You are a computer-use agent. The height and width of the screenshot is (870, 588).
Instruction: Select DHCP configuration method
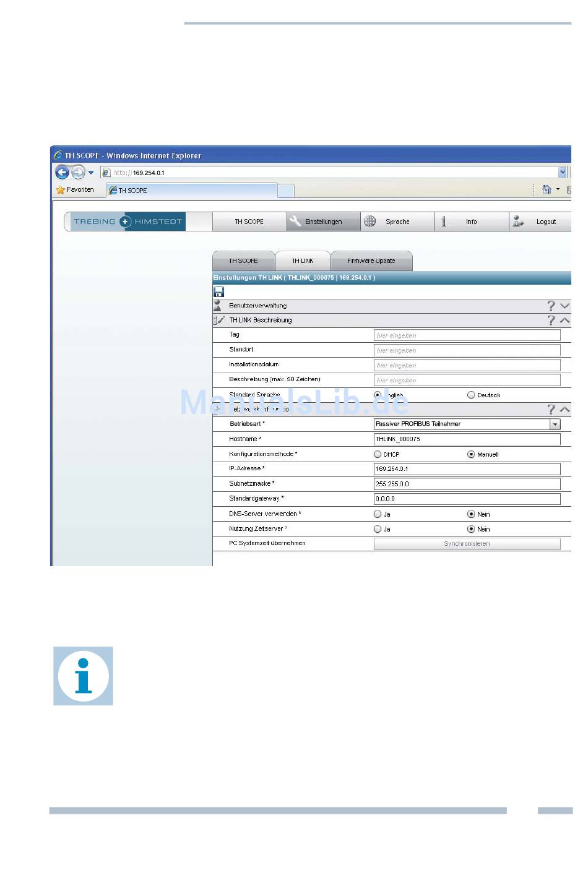pos(378,454)
